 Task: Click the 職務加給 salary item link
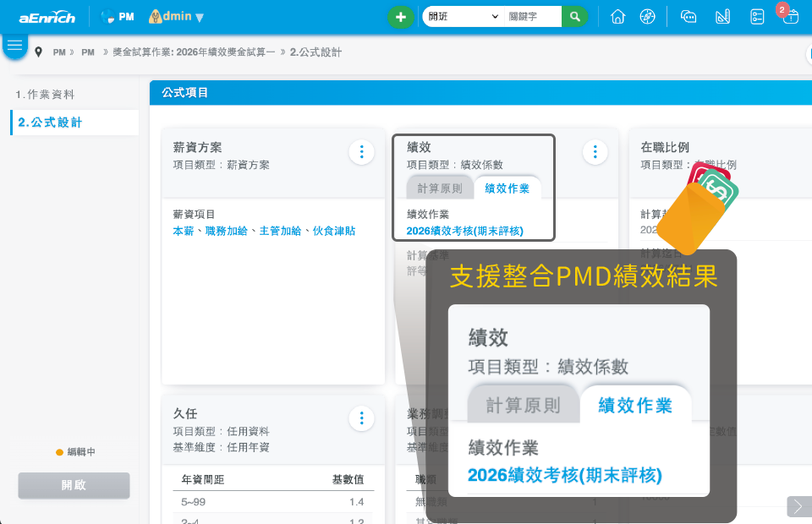[227, 231]
